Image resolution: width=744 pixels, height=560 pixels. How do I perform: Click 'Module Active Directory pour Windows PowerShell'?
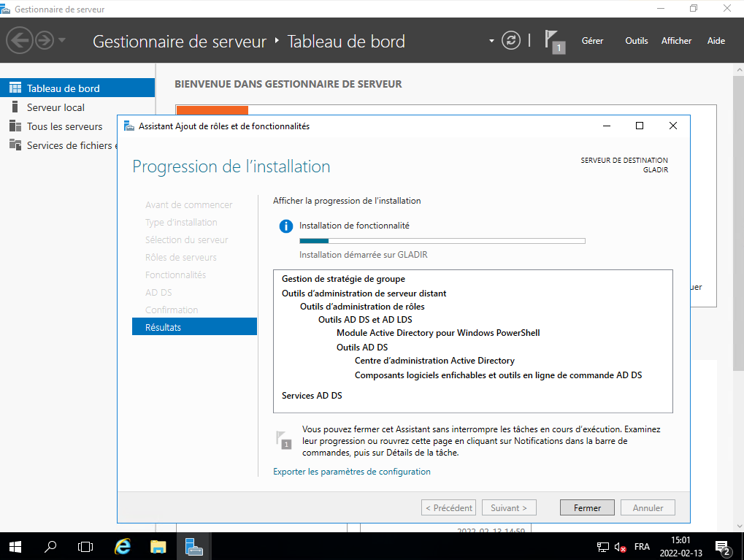click(x=438, y=333)
